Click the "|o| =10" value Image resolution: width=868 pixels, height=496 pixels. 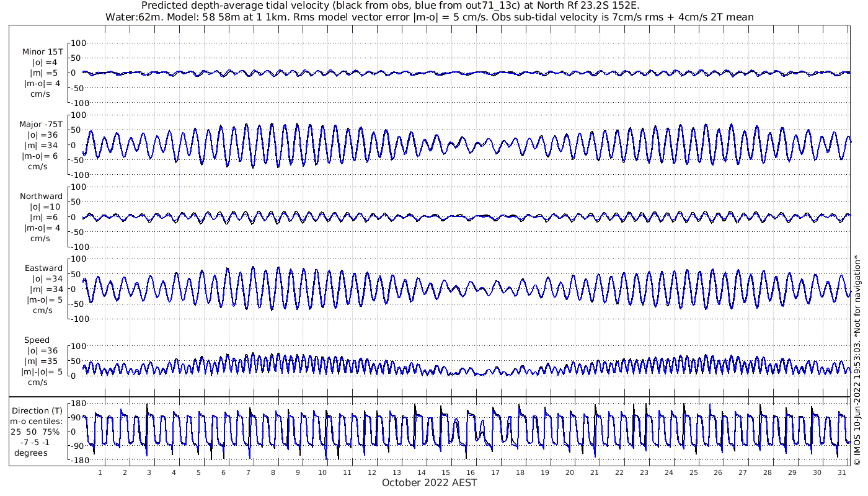tap(46, 206)
